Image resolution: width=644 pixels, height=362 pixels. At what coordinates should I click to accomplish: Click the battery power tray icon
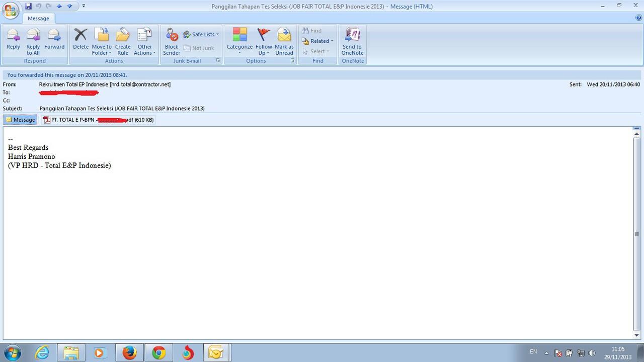pos(569,353)
